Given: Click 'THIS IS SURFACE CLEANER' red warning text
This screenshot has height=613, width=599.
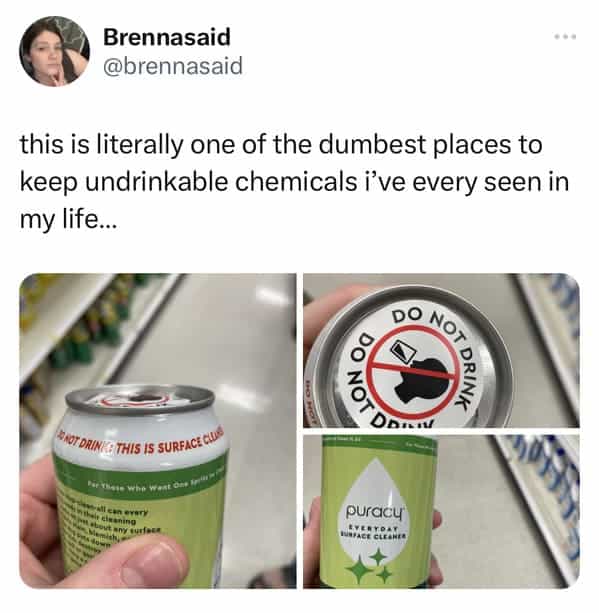Looking at the screenshot, I should click(x=169, y=445).
